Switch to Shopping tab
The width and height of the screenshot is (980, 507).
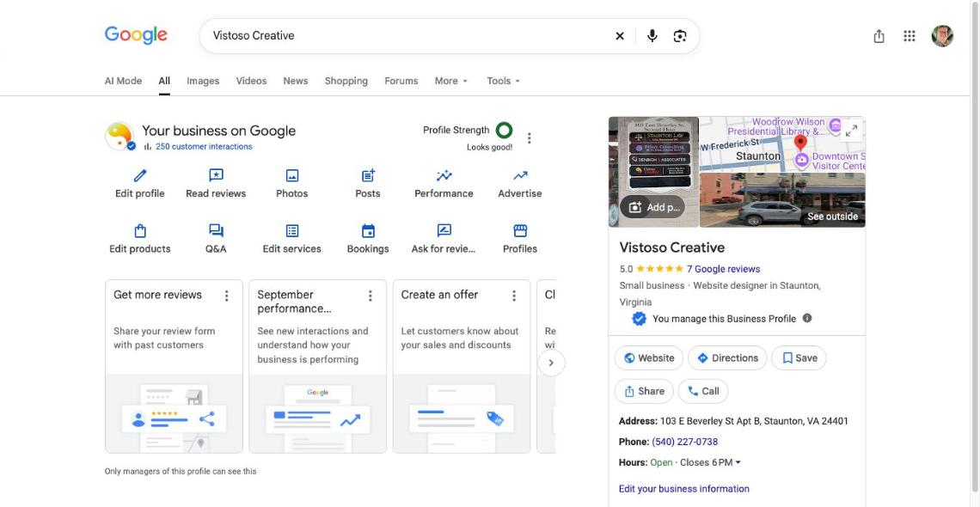(346, 81)
